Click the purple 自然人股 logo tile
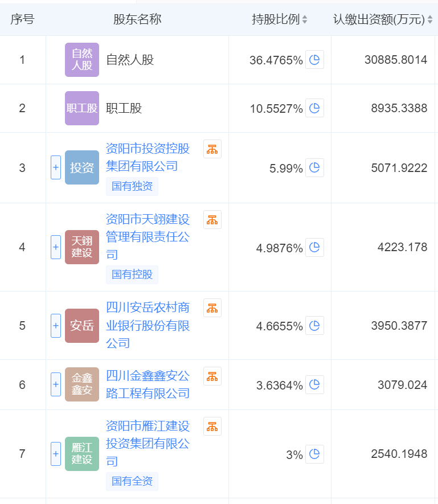This screenshot has height=504, width=438. pyautogui.click(x=82, y=60)
